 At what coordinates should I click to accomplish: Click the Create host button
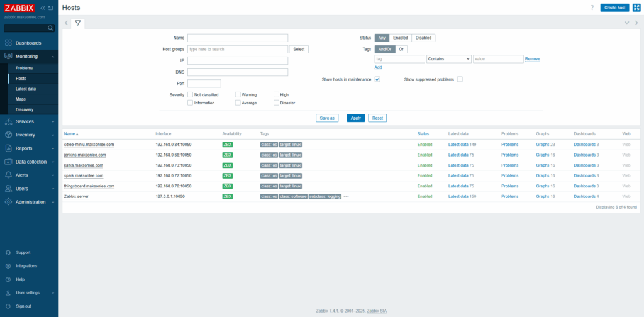(x=614, y=8)
